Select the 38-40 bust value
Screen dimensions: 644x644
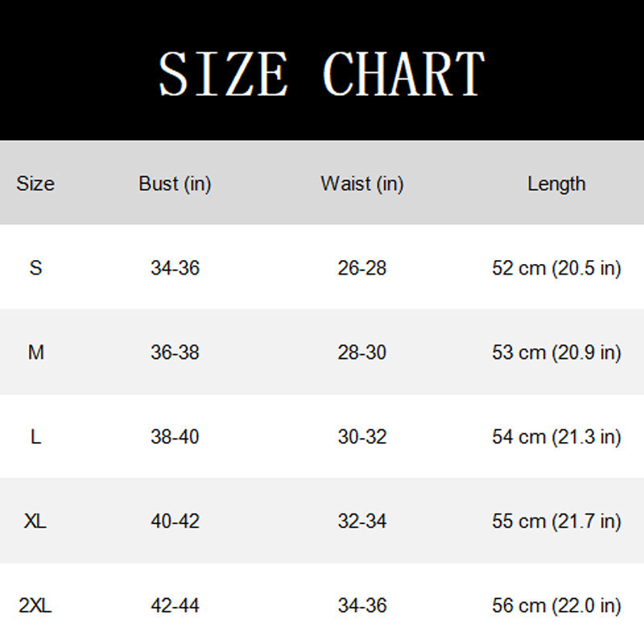point(175,436)
